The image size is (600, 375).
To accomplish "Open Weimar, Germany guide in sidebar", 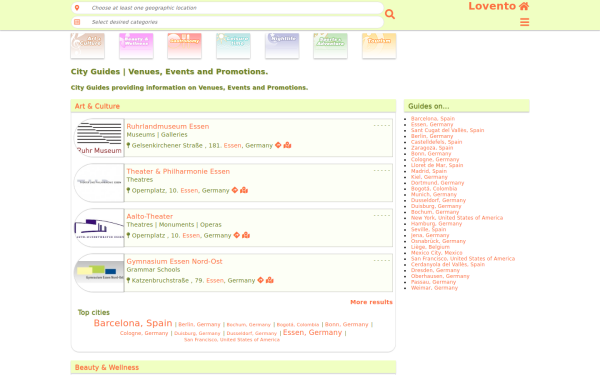I will tap(434, 288).
